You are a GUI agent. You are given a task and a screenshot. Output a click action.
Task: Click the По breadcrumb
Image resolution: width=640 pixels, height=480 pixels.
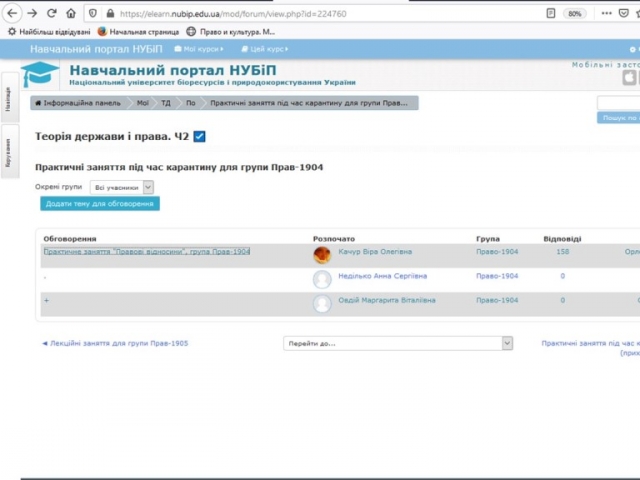pyautogui.click(x=191, y=103)
